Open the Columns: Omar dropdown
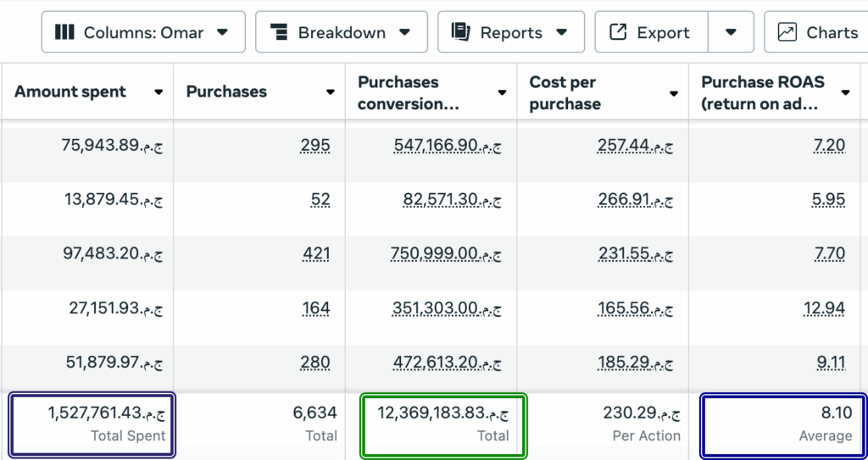 click(143, 32)
